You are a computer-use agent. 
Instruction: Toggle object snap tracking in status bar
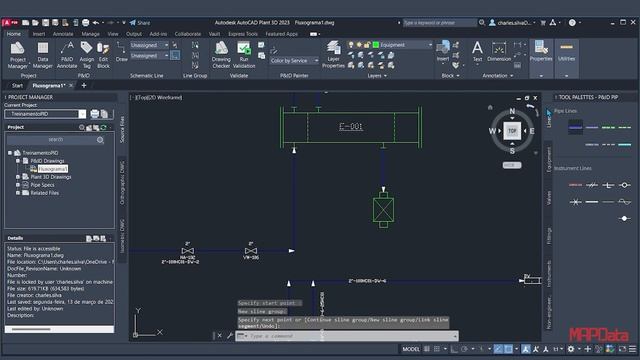point(498,349)
